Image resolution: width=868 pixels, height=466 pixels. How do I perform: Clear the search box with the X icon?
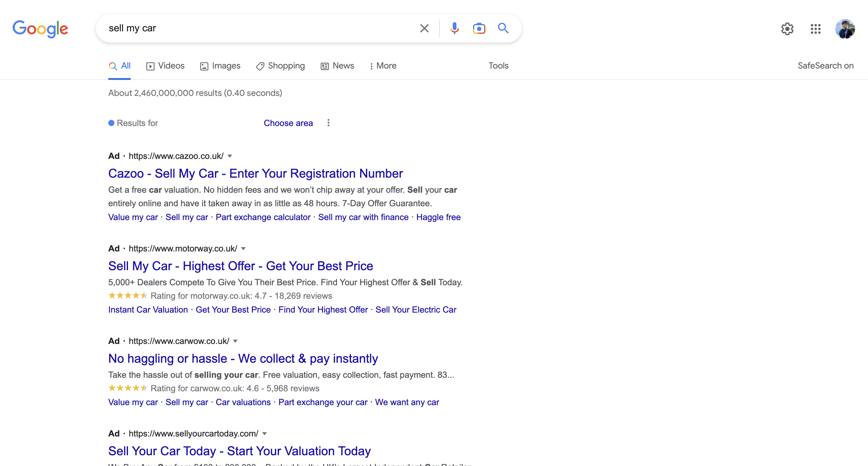pos(424,28)
